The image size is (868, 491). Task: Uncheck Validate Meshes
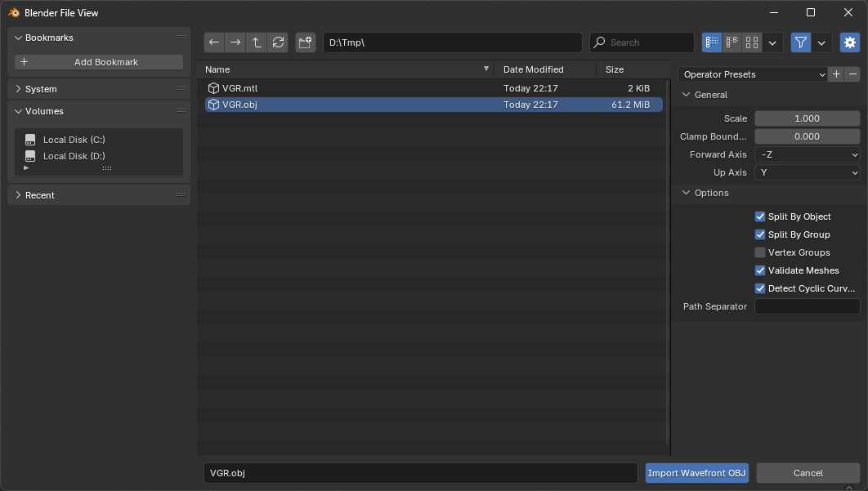click(x=759, y=270)
